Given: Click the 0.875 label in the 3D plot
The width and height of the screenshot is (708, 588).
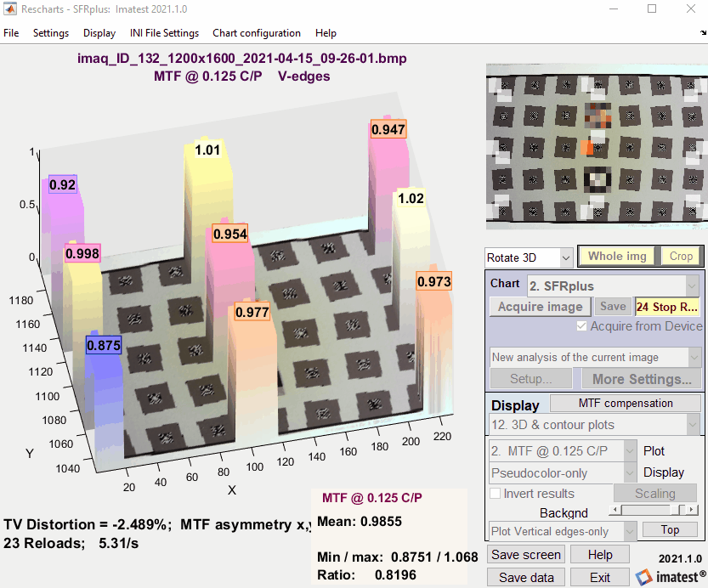Looking at the screenshot, I should click(104, 345).
